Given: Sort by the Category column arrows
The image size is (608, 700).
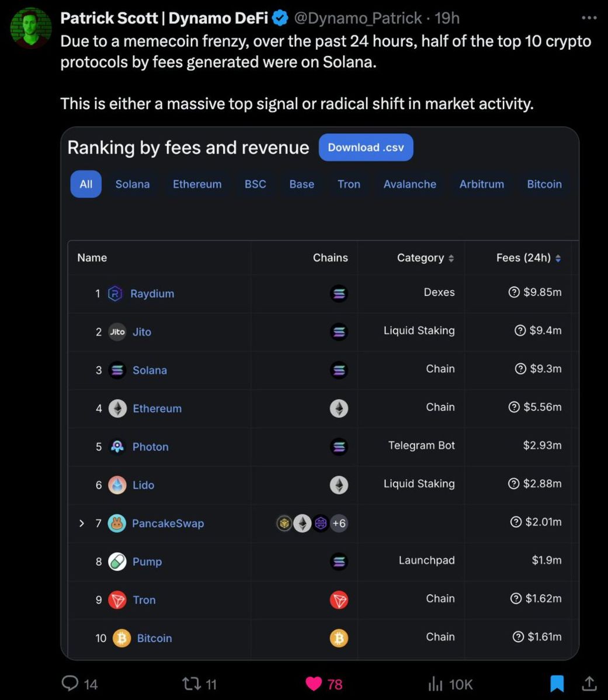Looking at the screenshot, I should [x=451, y=258].
